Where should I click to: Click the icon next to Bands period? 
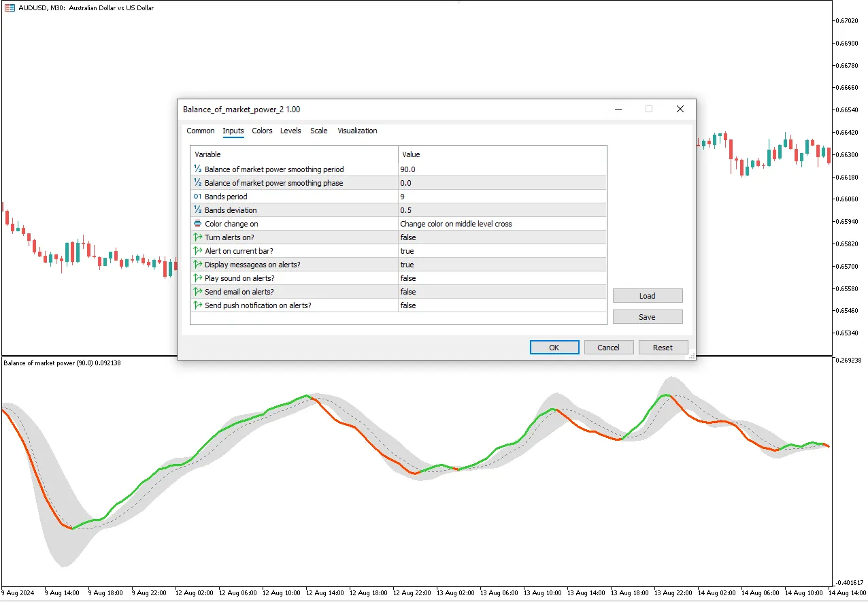click(x=197, y=197)
